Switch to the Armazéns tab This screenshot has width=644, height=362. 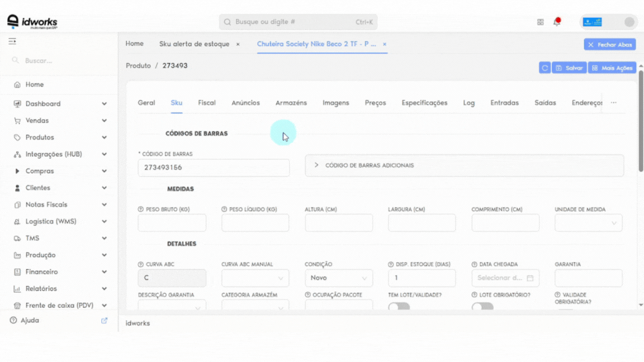click(291, 103)
